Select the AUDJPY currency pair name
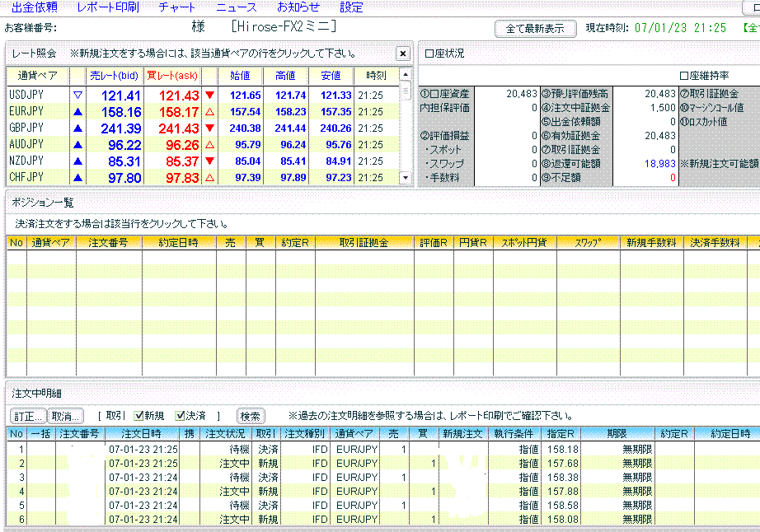The width and height of the screenshot is (760, 532). point(26,144)
